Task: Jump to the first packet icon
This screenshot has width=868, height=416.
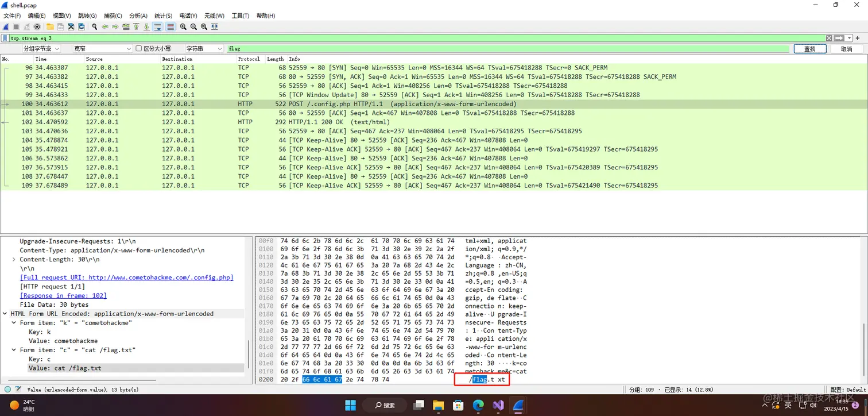Action: tap(136, 26)
